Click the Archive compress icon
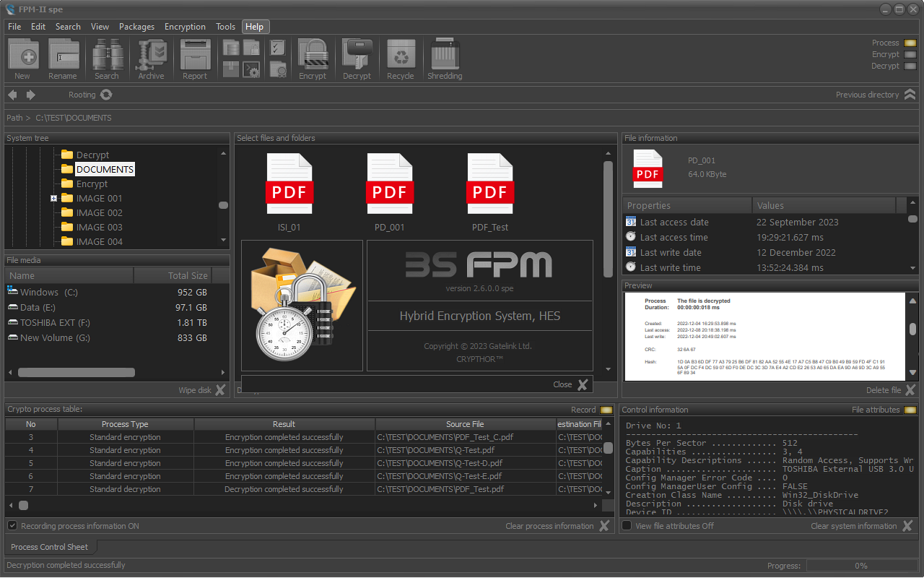 click(152, 54)
